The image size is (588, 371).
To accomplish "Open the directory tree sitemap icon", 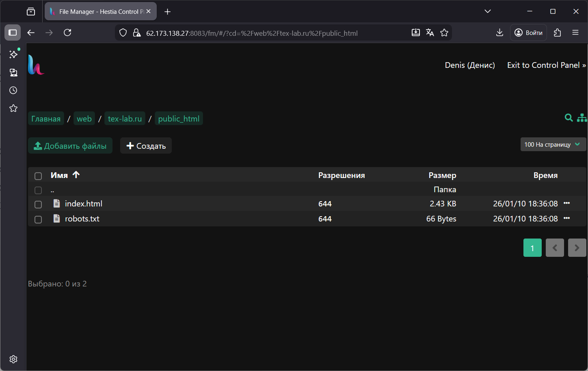I will [582, 118].
